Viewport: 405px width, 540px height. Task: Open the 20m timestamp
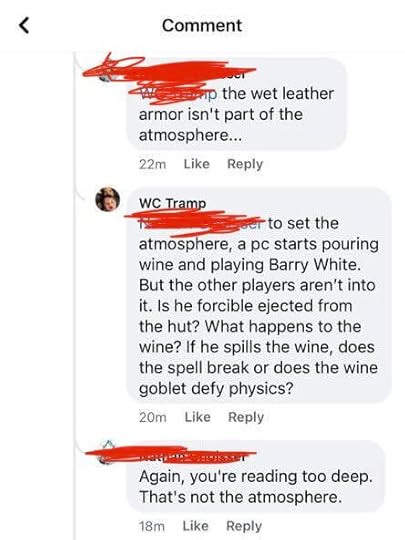(x=153, y=417)
